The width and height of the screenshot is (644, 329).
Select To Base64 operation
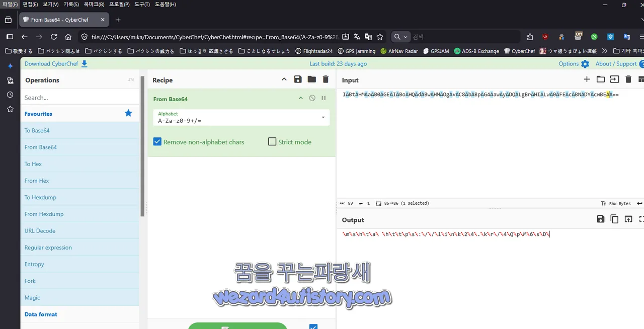click(79, 130)
